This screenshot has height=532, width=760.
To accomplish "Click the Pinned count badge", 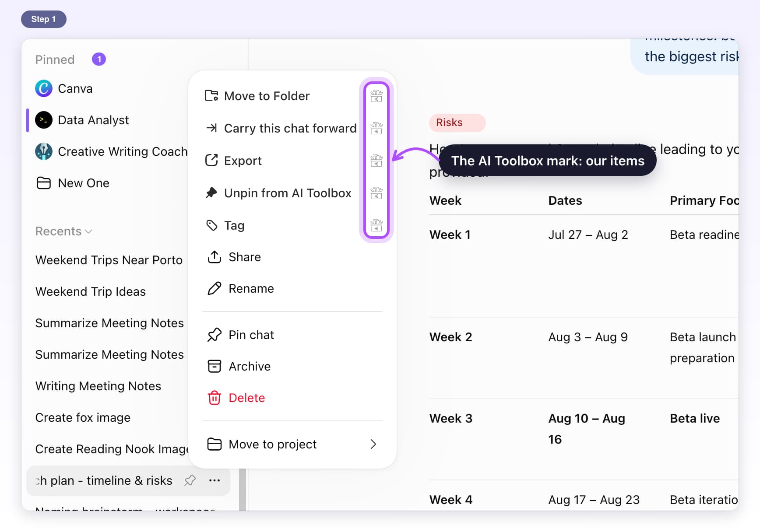I will pyautogui.click(x=99, y=59).
